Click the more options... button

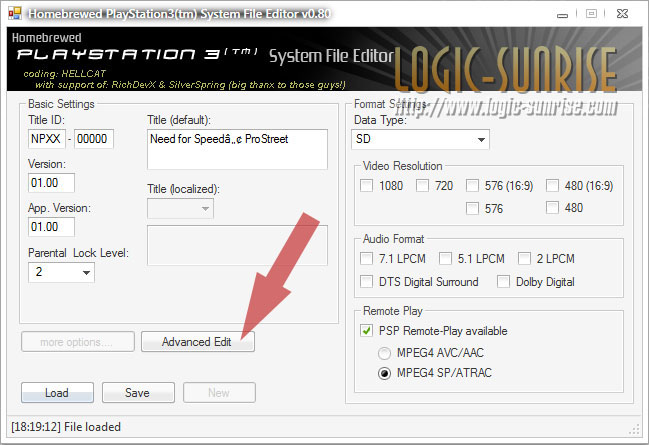click(x=78, y=342)
